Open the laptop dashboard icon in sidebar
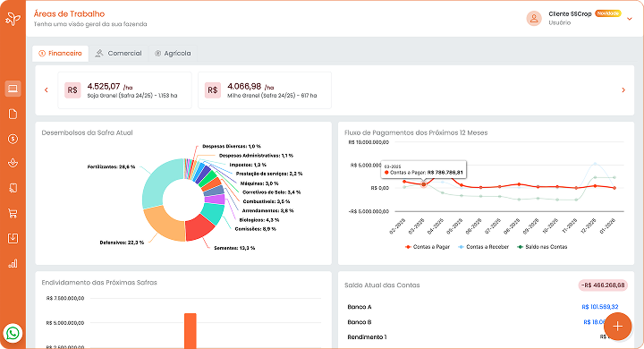Screen dimensions: 644x349 click(13, 89)
